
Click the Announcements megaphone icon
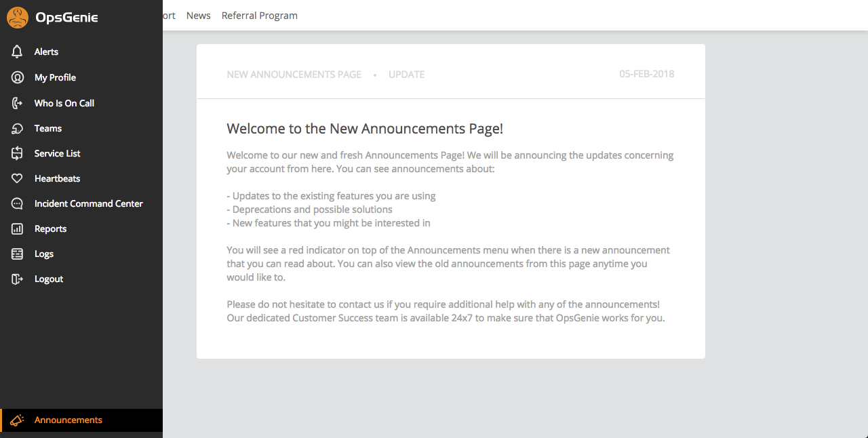point(18,420)
